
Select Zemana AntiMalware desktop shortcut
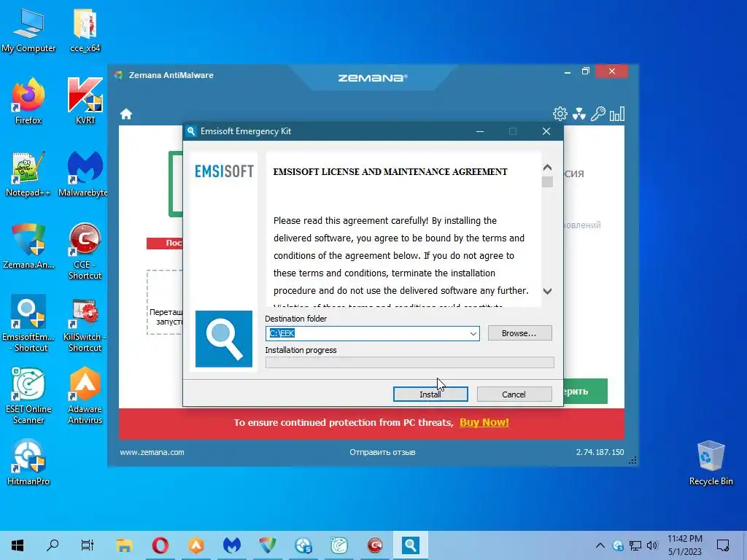[x=28, y=246]
